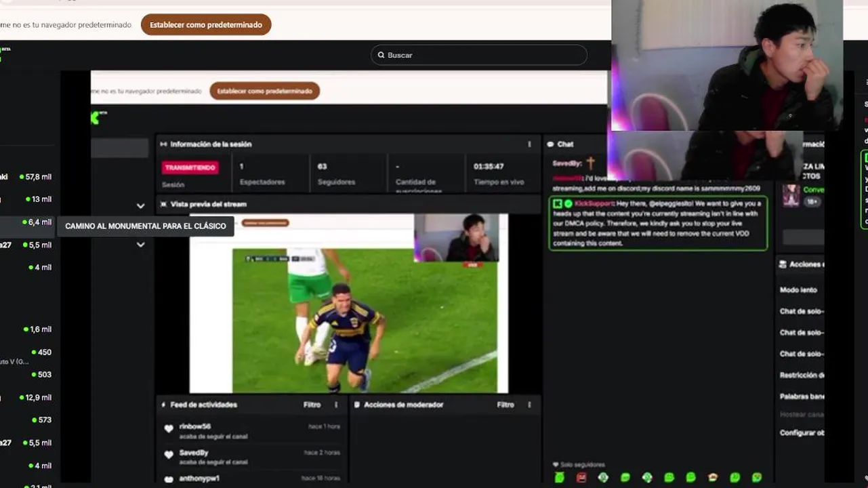Open the Feed de actividades three-dot menu
868x488 pixels.
click(x=335, y=405)
